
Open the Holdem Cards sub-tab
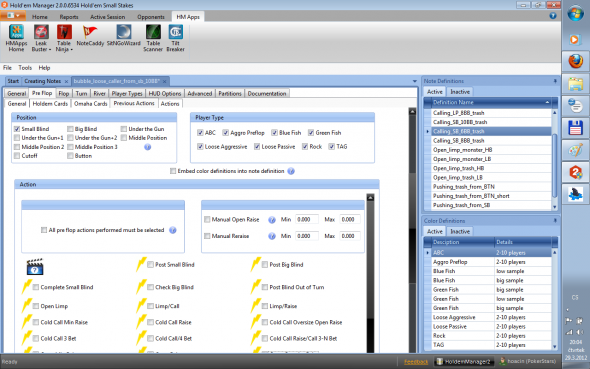point(50,104)
